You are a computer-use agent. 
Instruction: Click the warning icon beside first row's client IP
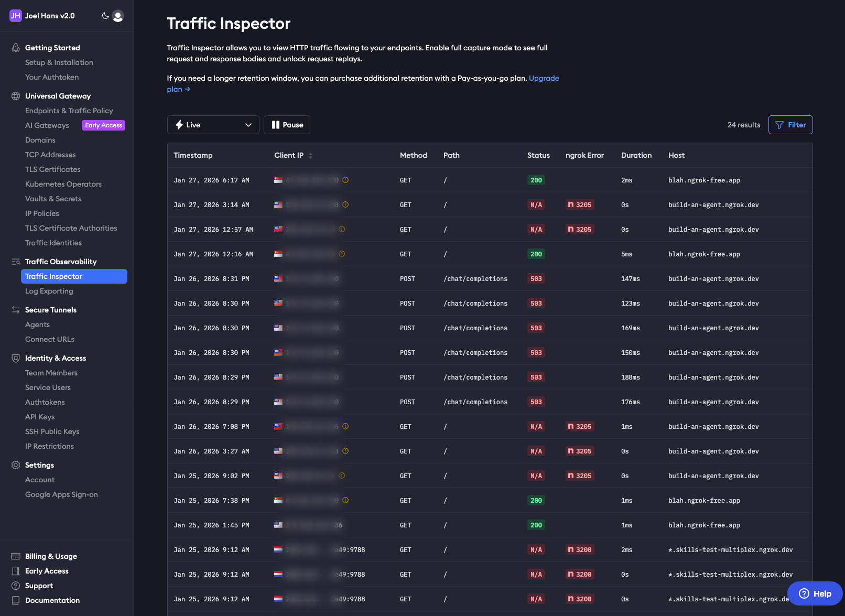[x=345, y=180]
